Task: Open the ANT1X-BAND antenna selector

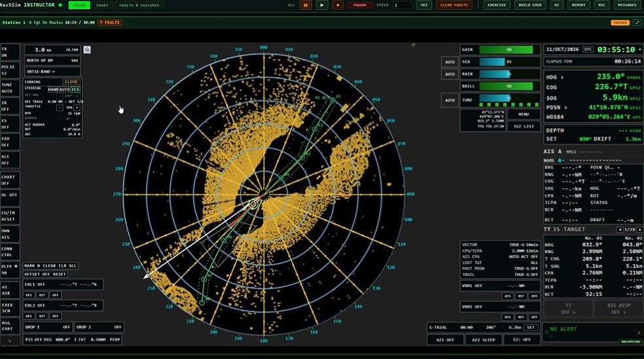Action: 52,71
